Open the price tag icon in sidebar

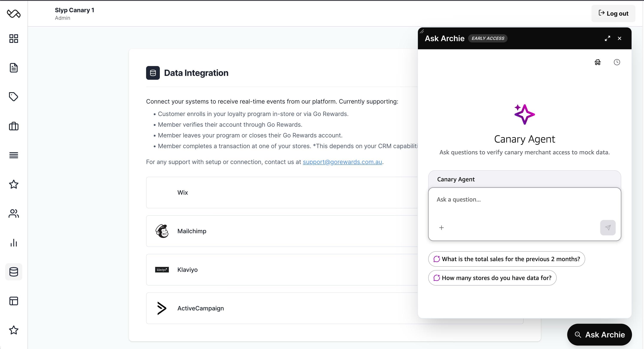(14, 97)
